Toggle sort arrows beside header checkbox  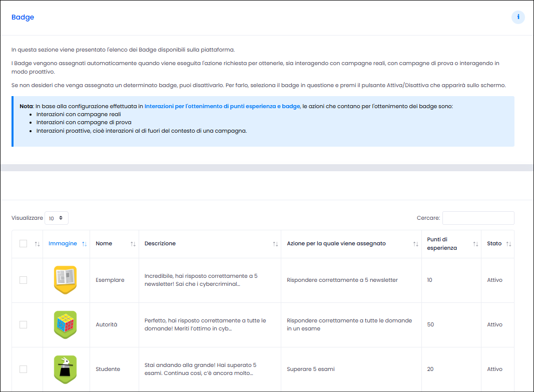tap(38, 244)
